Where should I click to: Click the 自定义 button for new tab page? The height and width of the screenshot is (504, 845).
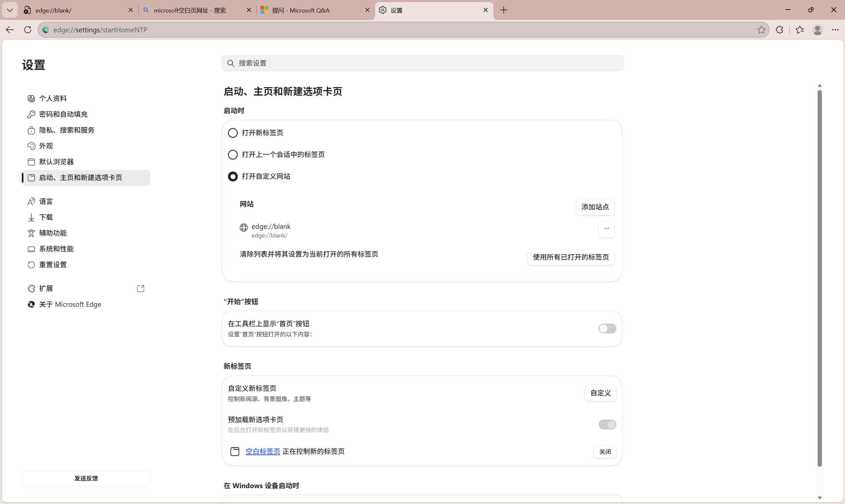click(600, 393)
